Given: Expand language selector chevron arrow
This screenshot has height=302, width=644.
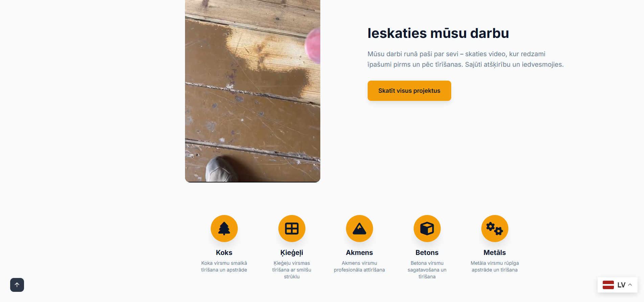Looking at the screenshot, I should pyautogui.click(x=630, y=285).
